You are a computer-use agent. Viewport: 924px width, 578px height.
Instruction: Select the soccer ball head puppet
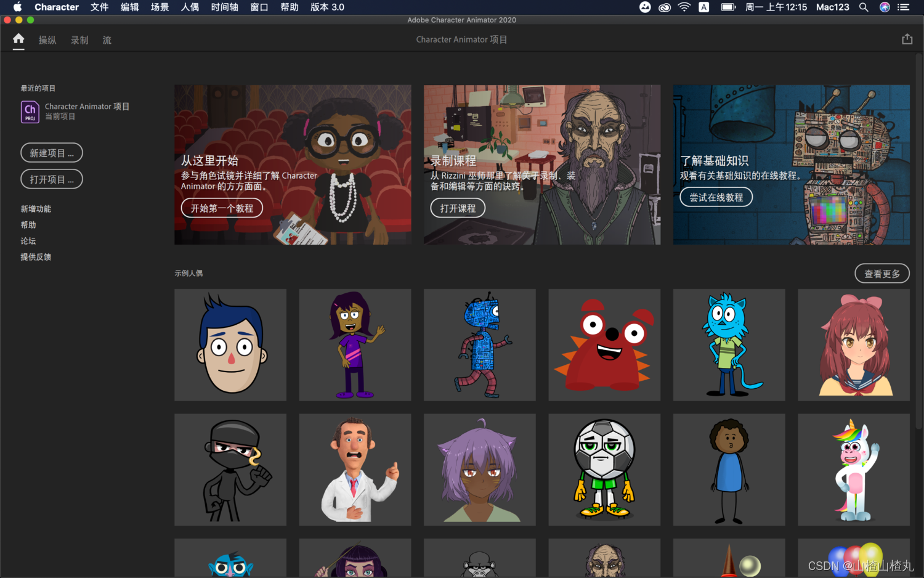coord(604,470)
